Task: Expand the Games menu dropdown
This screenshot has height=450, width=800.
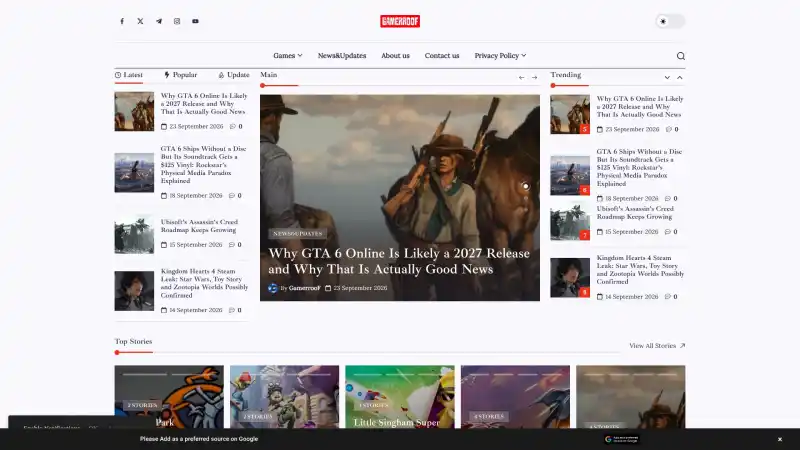Action: tap(288, 56)
